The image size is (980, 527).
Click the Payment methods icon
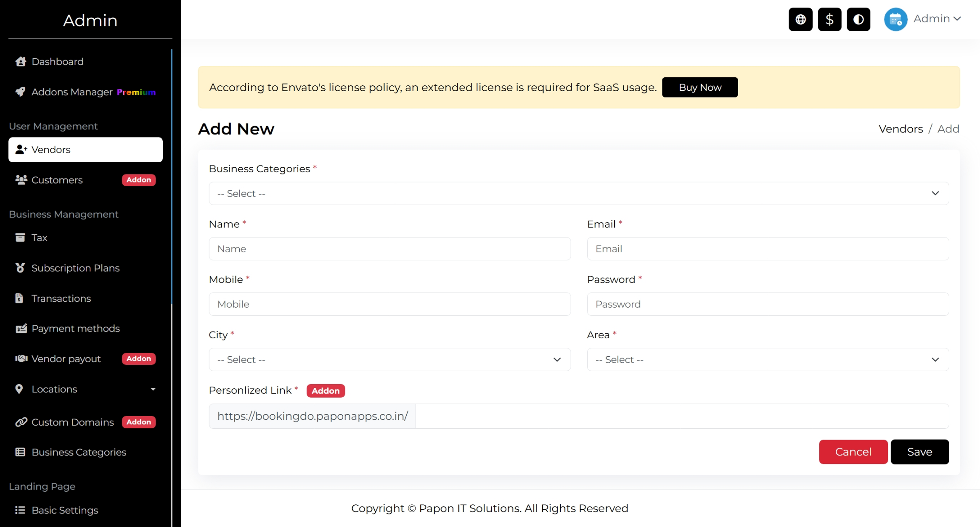tap(21, 329)
